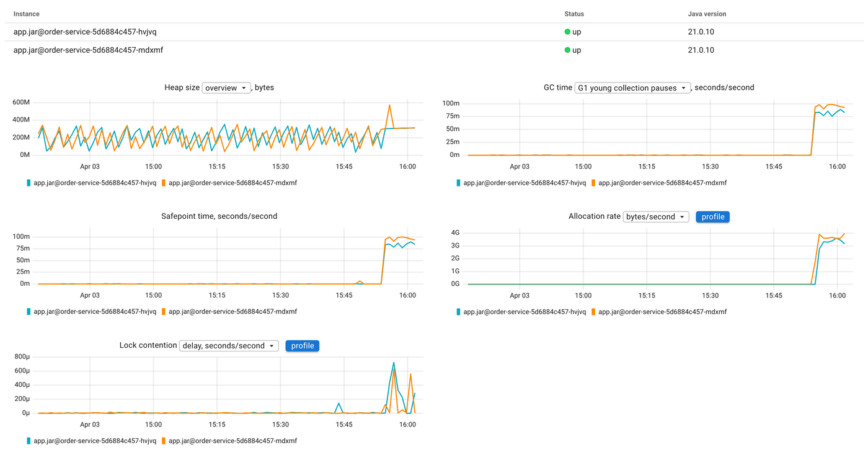Open the Heap size overview dropdown
The width and height of the screenshot is (868, 455).
[x=226, y=87]
